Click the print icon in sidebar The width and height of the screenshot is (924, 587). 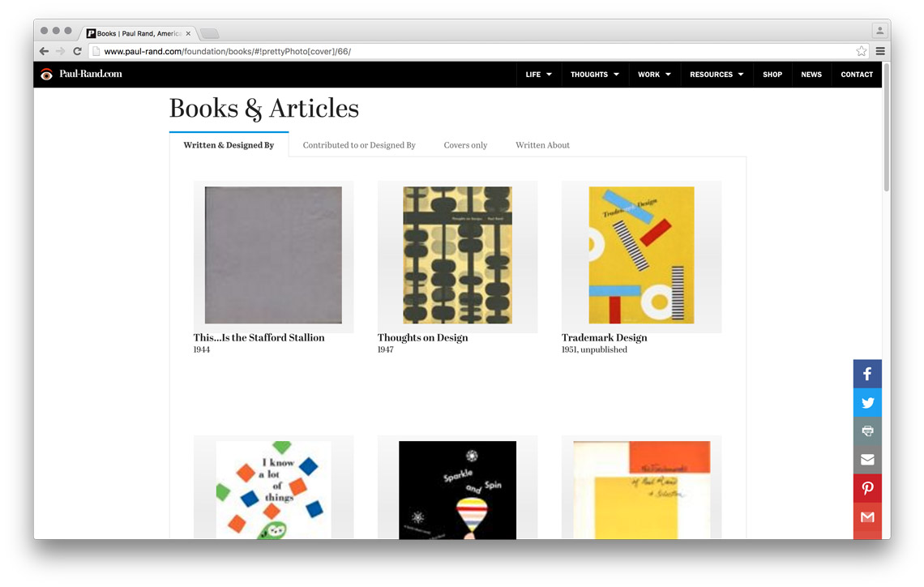[867, 431]
